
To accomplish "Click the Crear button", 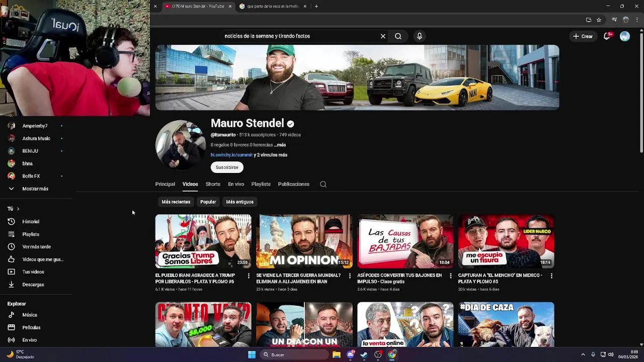I will coord(583,36).
